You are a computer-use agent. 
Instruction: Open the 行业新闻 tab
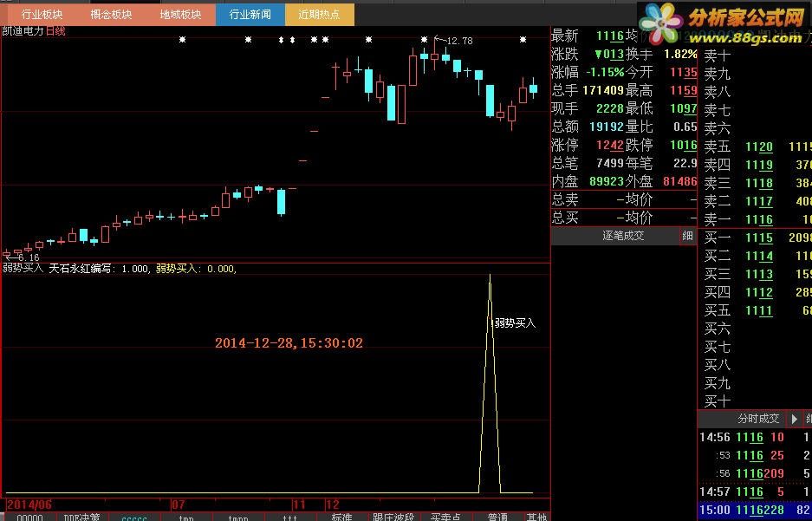250,15
